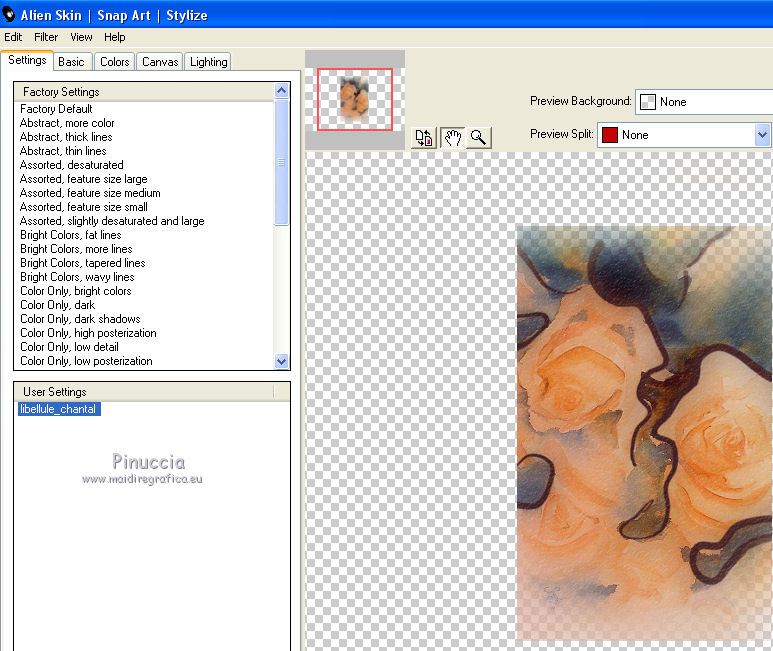Viewport: 773px width, 651px height.
Task: Select 'Abstract, thin lines' preset
Action: [x=63, y=151]
